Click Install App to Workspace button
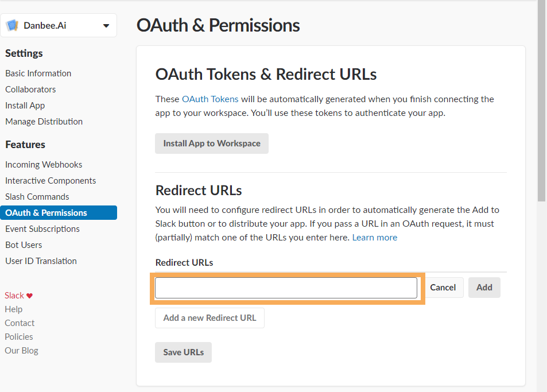The image size is (547, 392). (212, 143)
